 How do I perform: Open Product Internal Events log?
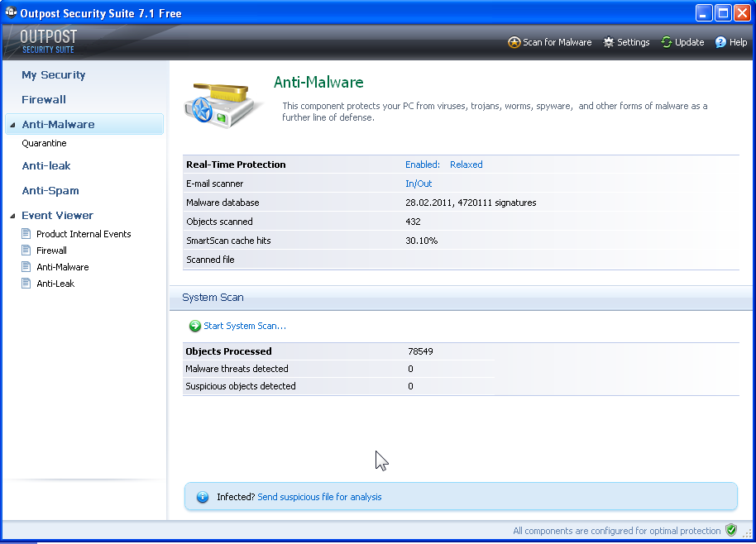[84, 234]
